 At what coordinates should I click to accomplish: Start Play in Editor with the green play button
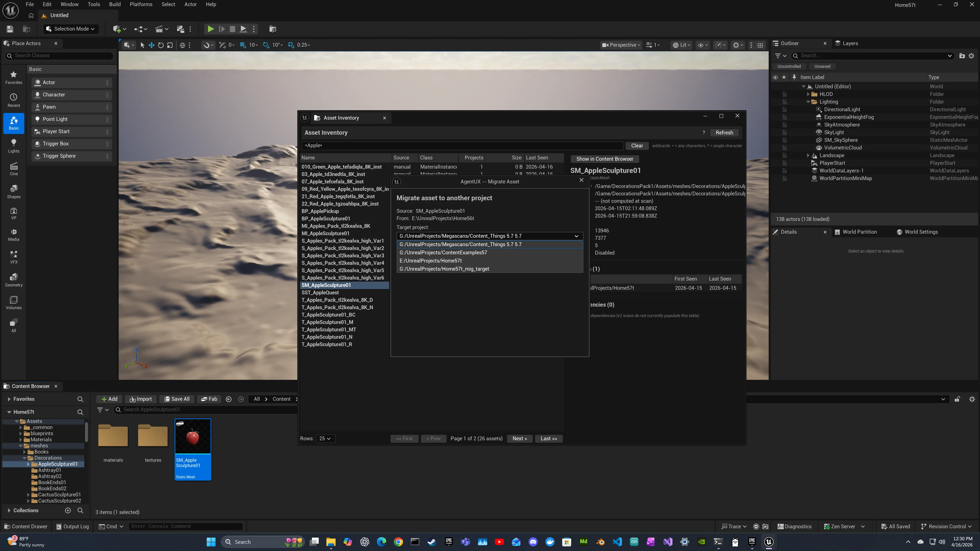click(x=210, y=29)
